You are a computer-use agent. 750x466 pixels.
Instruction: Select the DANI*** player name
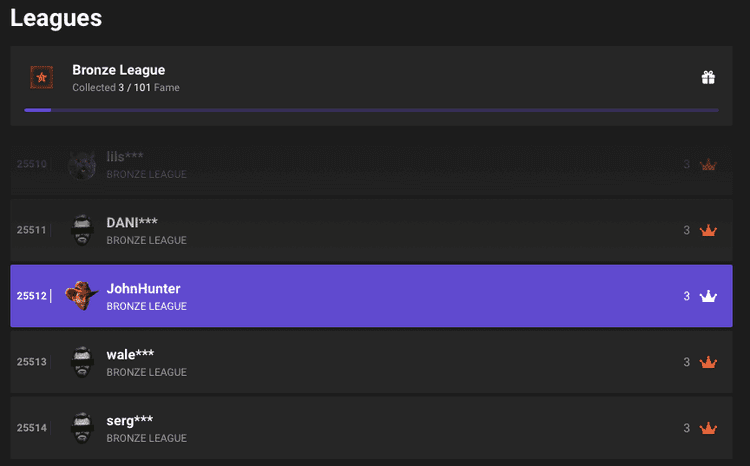pos(132,222)
